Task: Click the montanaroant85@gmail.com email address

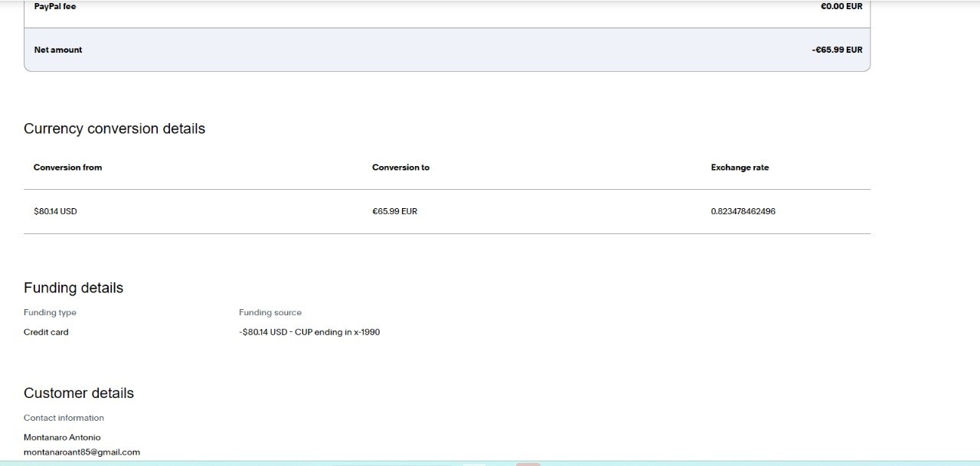Action: click(x=82, y=452)
